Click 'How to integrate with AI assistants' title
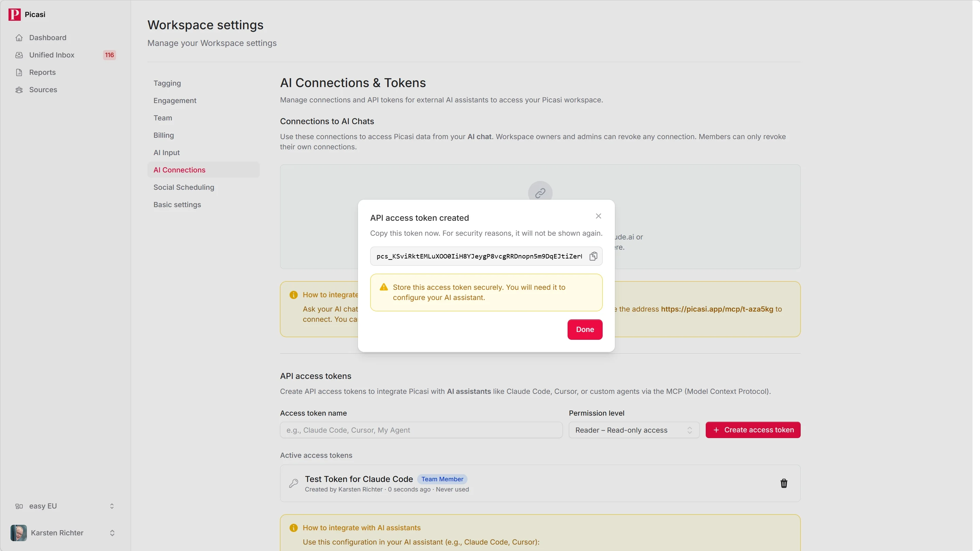The width and height of the screenshot is (980, 551). coord(361,528)
